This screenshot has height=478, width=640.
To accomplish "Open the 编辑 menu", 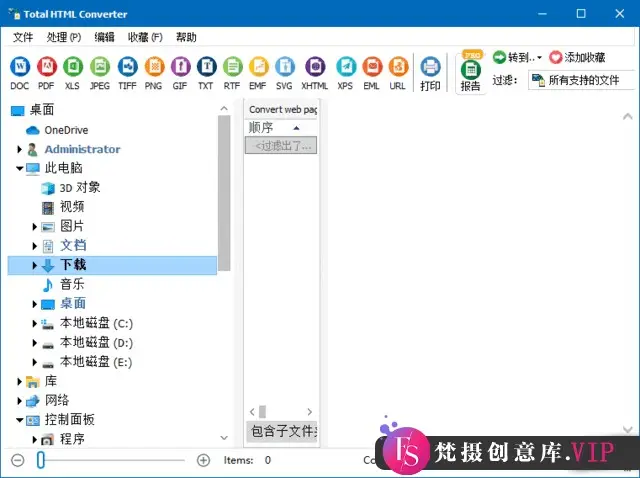I will (104, 38).
